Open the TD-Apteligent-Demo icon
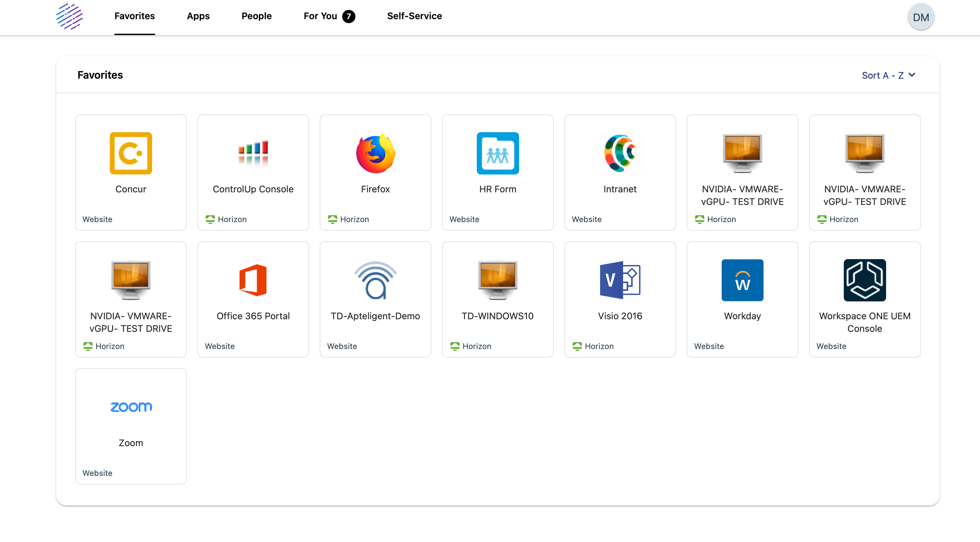The image size is (980, 542). [375, 280]
